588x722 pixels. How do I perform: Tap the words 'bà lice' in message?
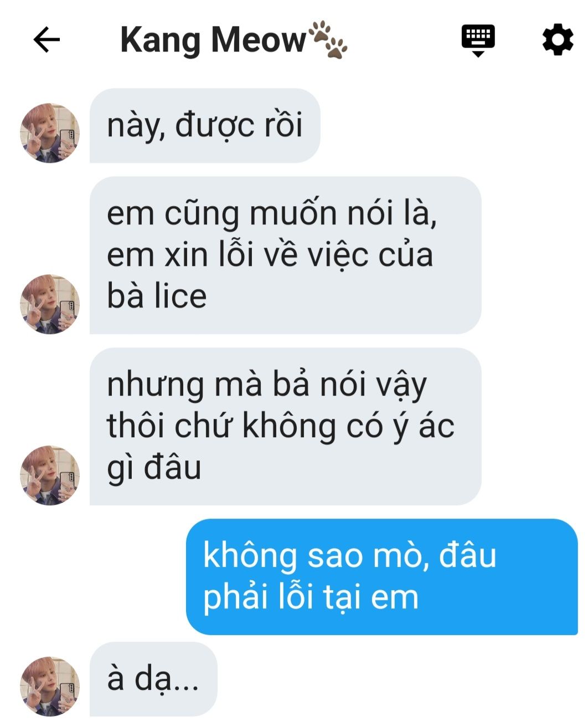[157, 296]
